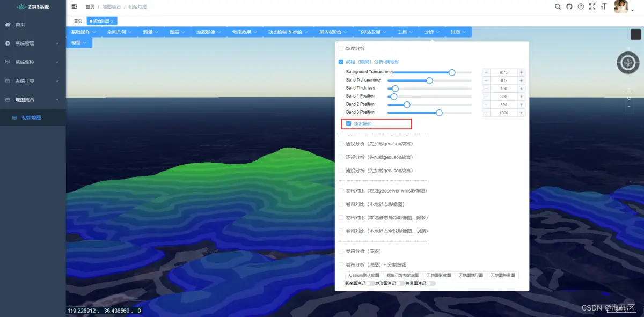This screenshot has height=317, width=644.
Task: Enable the 坡度分析 checkbox
Action: click(341, 48)
